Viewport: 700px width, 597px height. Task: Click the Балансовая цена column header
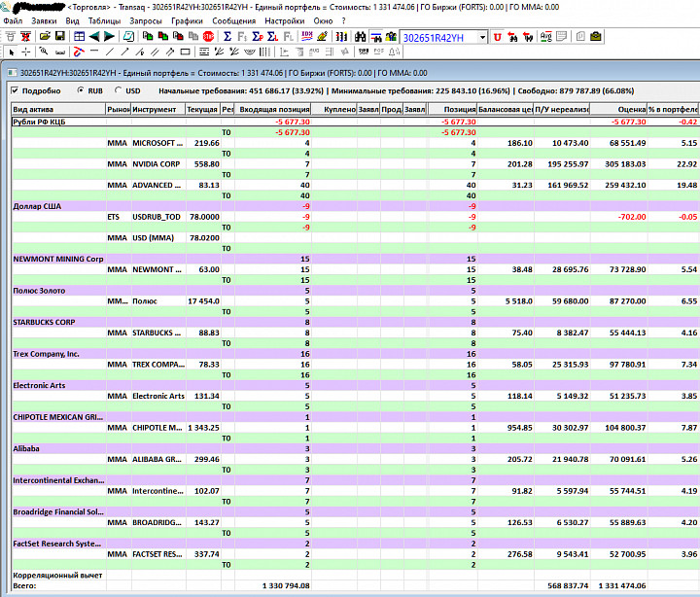click(506, 109)
